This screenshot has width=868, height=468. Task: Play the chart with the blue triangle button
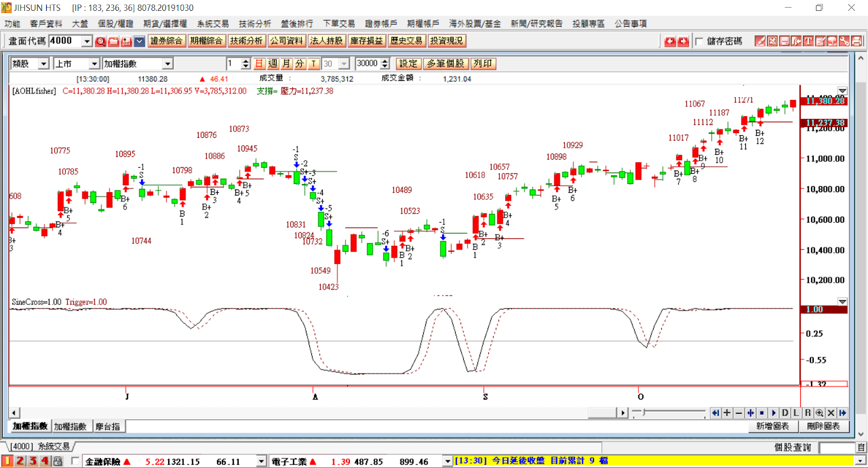point(774,413)
